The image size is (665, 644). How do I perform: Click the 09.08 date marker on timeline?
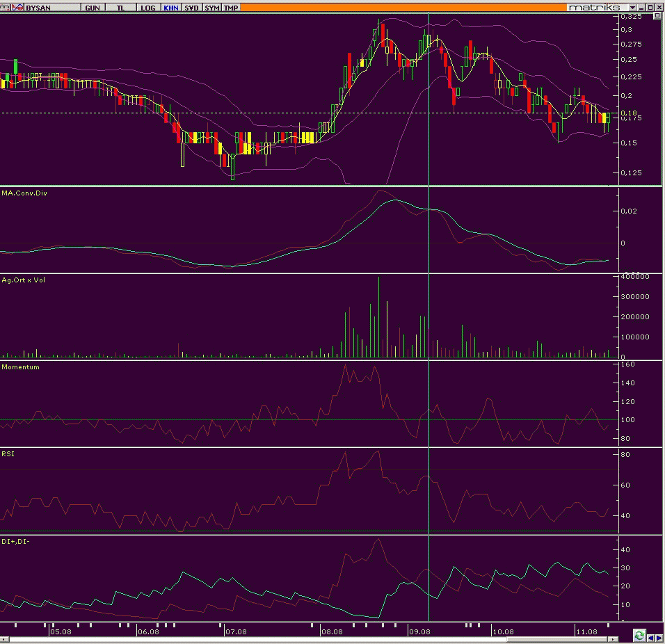419,631
